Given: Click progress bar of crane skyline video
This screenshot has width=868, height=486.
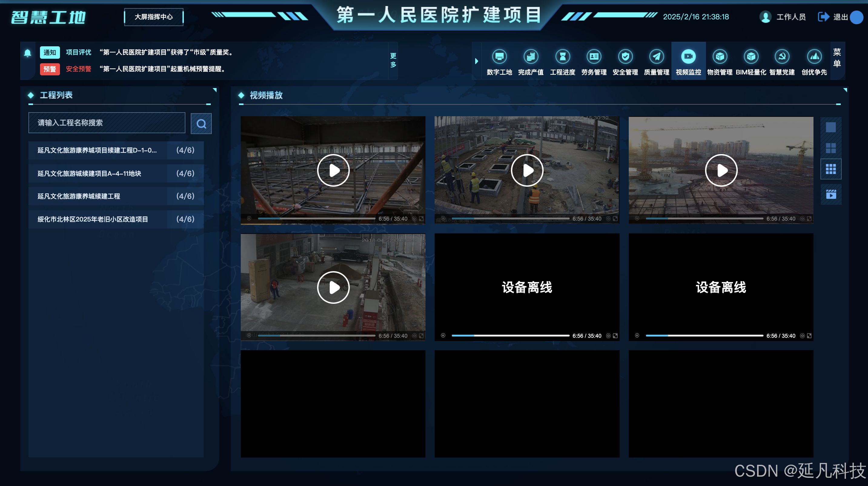Looking at the screenshot, I should [x=704, y=218].
